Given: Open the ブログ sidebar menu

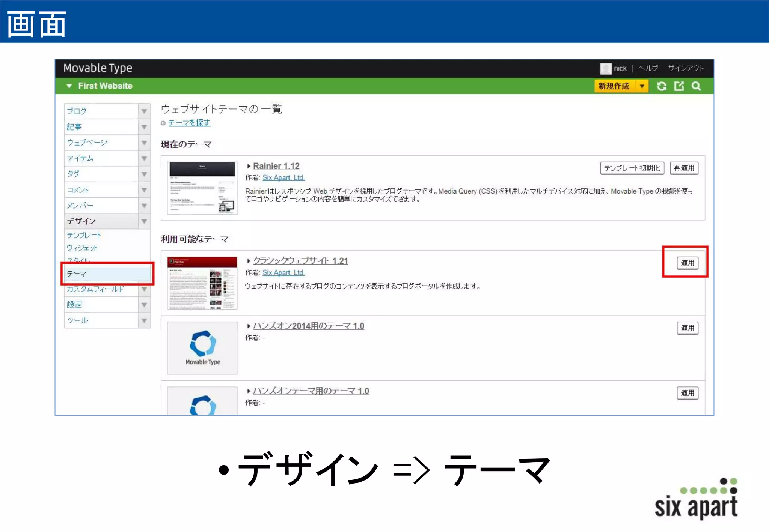Looking at the screenshot, I should [x=101, y=111].
